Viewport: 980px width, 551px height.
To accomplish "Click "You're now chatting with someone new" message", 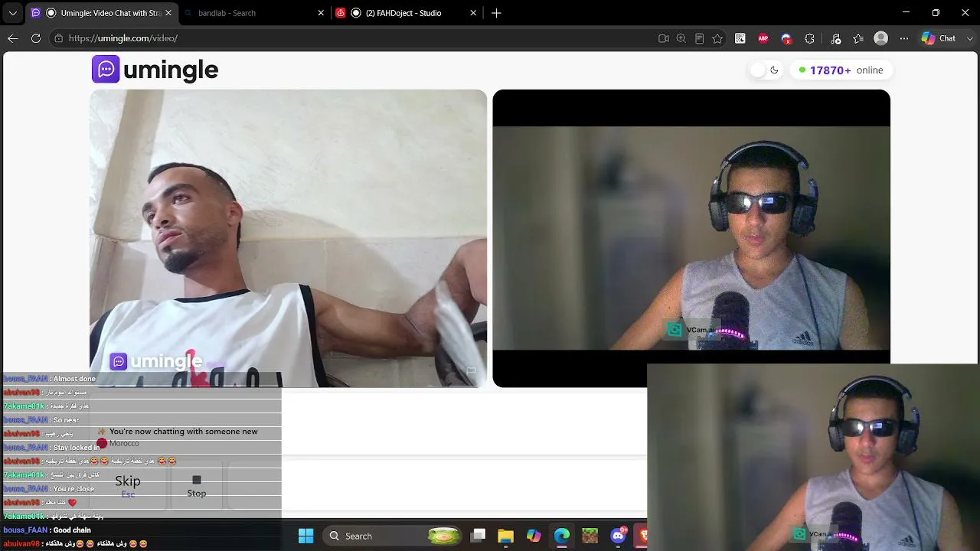I will pyautogui.click(x=184, y=432).
